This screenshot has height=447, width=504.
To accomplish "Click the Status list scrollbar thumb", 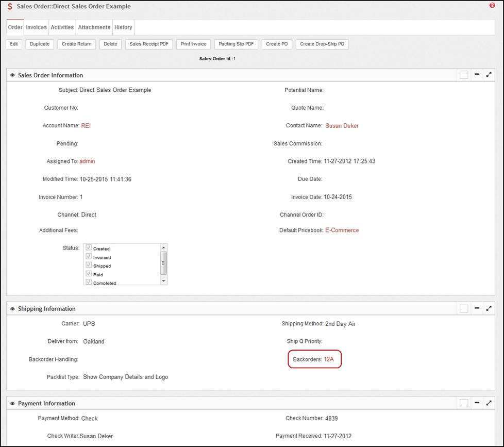I will [x=163, y=263].
